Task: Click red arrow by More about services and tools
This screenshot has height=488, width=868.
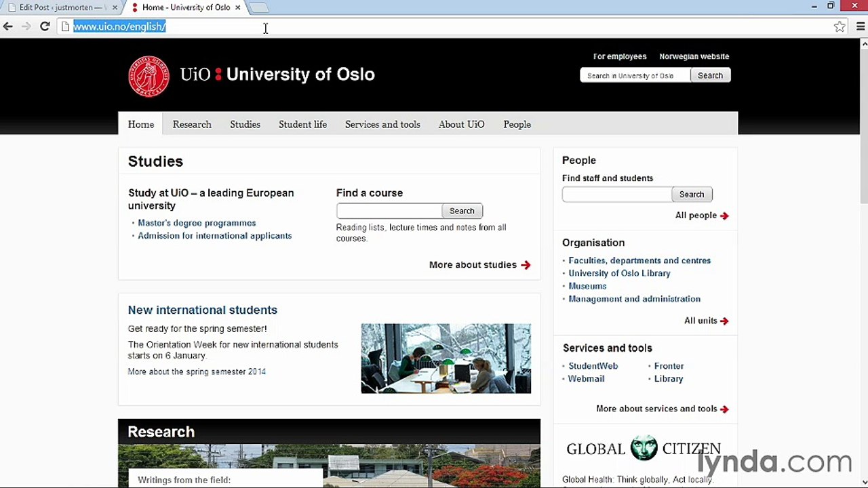Action: point(724,409)
